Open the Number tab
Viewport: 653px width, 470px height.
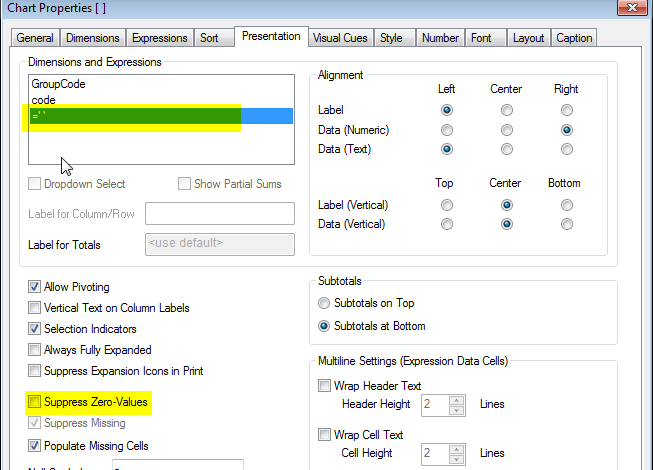coord(440,38)
